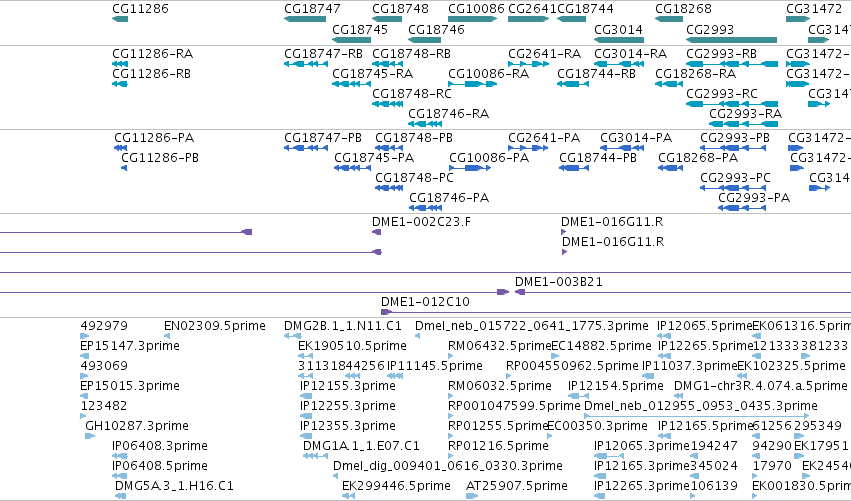The height and width of the screenshot is (501, 851).
Task: Click EST label GH10287.3prime
Action: pos(137,426)
